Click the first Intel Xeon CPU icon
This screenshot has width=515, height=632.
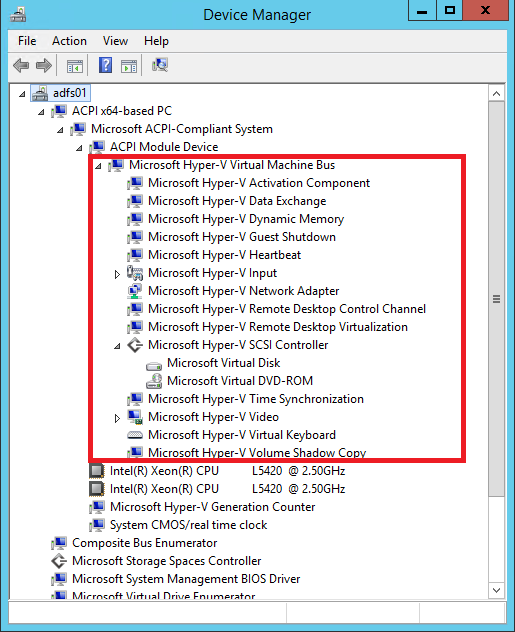97,471
